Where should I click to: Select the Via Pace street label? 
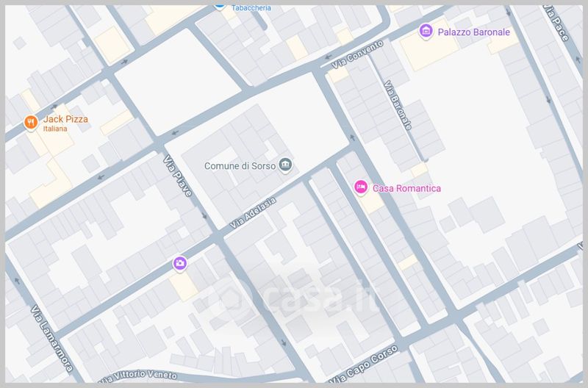556,23
